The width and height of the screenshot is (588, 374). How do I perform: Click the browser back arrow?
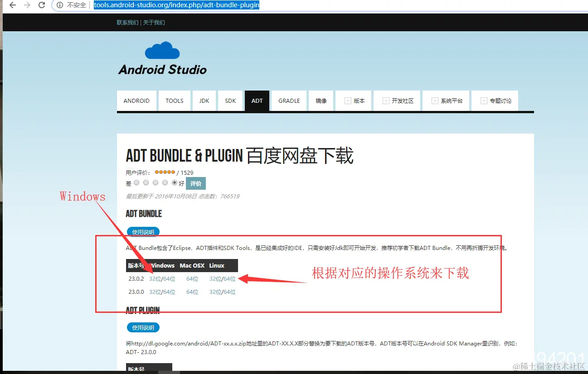click(x=12, y=5)
